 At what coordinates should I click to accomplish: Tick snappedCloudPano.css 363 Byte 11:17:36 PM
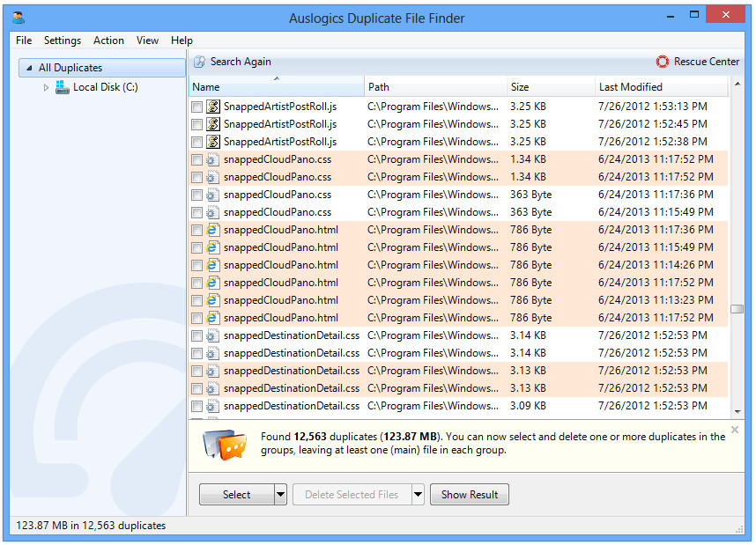pyautogui.click(x=196, y=195)
